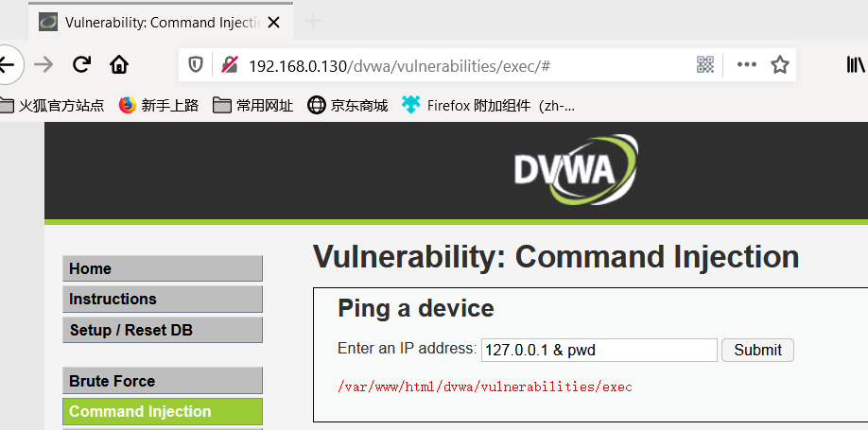Focus the IP address input field
Screen dimensions: 868x430
(x=599, y=351)
